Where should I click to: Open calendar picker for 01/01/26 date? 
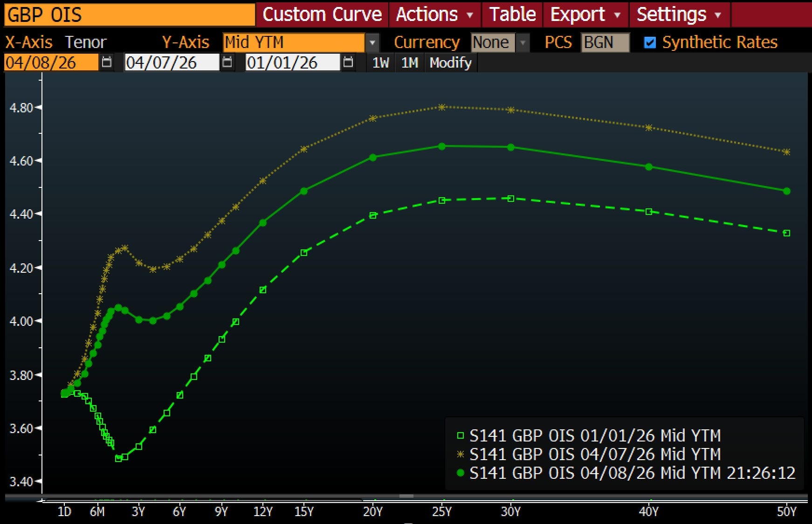[x=348, y=62]
